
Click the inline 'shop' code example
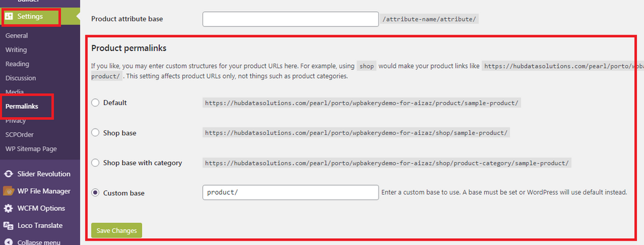tap(367, 66)
